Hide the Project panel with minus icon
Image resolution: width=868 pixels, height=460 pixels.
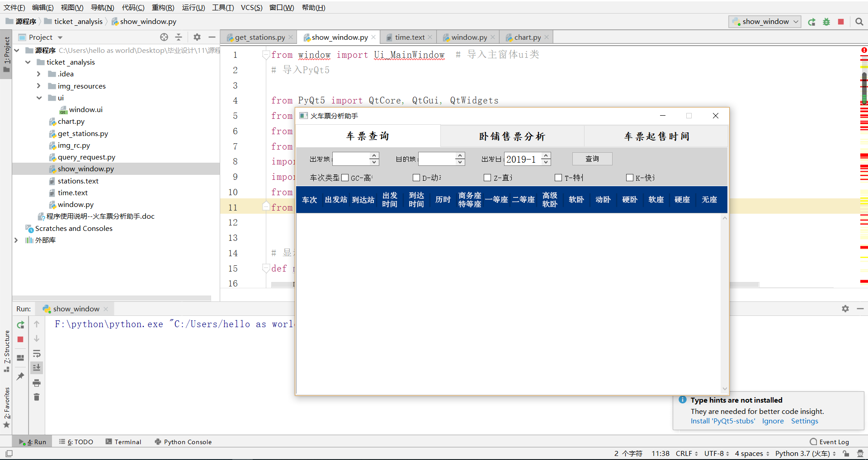coord(212,37)
